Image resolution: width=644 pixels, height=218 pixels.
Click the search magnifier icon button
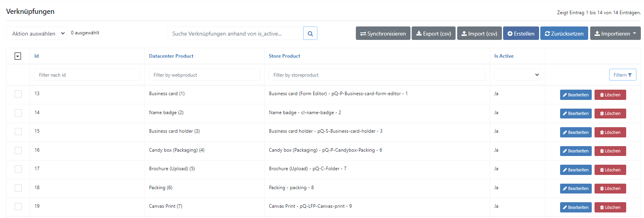310,34
